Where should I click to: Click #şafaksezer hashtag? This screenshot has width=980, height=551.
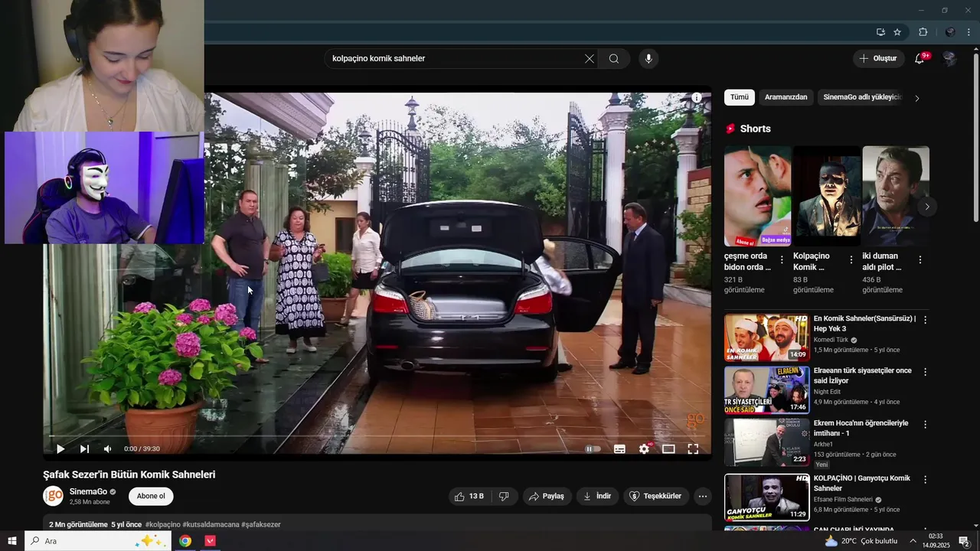261,525
